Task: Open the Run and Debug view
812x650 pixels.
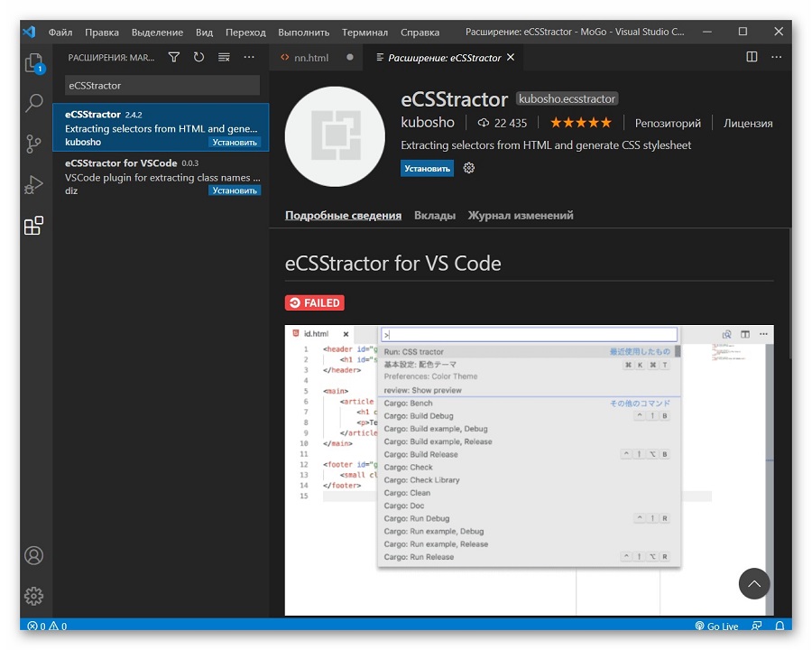Action: 33,185
